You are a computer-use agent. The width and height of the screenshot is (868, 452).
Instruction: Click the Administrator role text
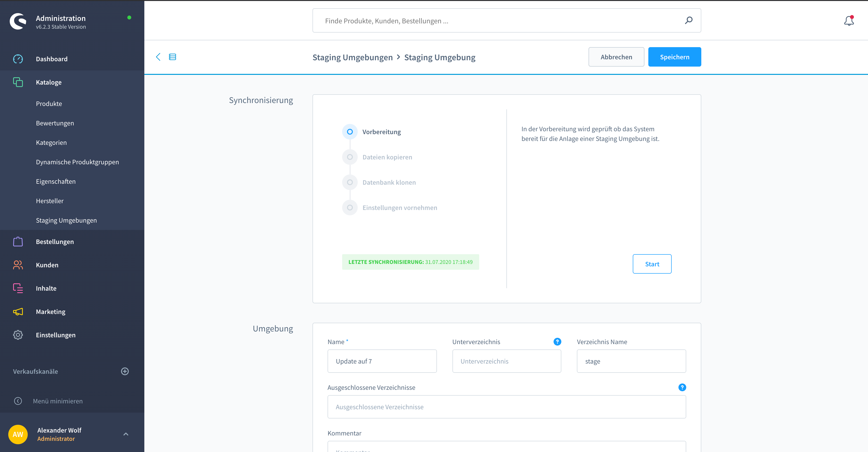pyautogui.click(x=56, y=439)
